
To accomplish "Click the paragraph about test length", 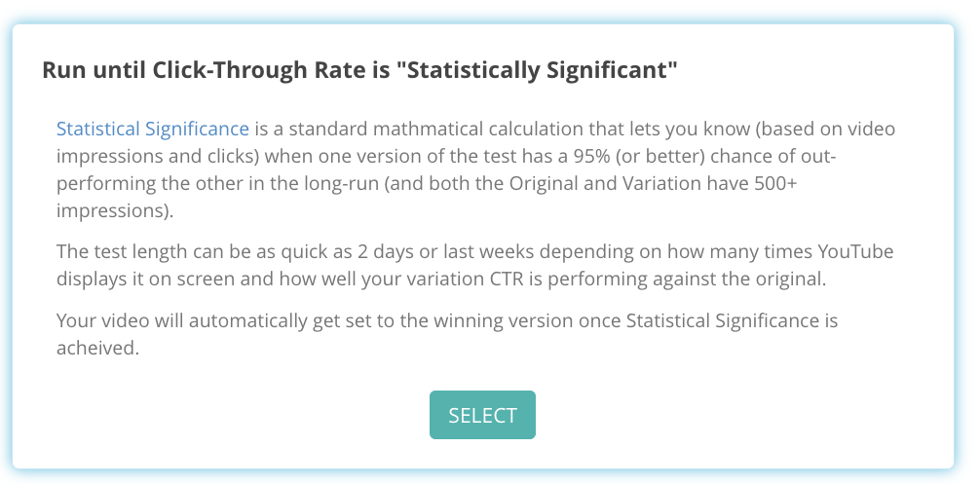I will point(475,265).
